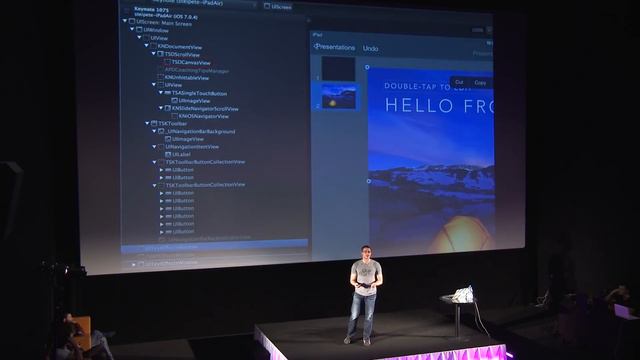Click the UINavigationItemView row icon
Viewport: 640px width, 360px height.
point(161,147)
